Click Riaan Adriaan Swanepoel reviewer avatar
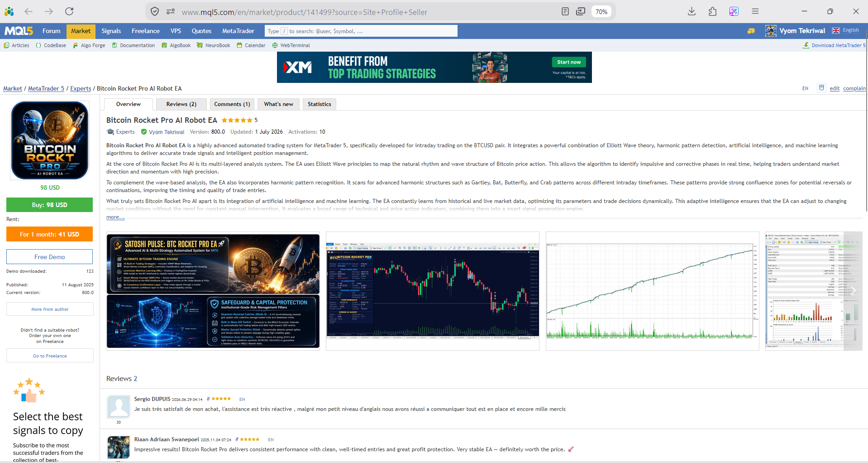Image resolution: width=868 pixels, height=463 pixels. point(119,447)
